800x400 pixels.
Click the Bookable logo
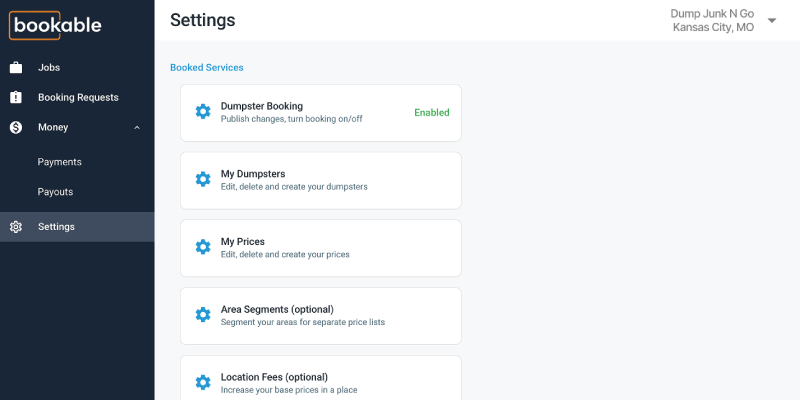(x=57, y=24)
